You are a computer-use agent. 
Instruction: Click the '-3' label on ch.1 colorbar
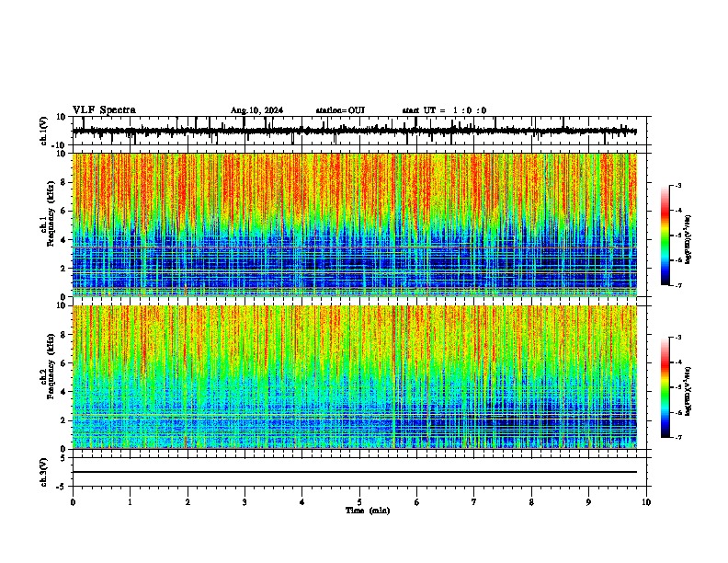tap(677, 185)
